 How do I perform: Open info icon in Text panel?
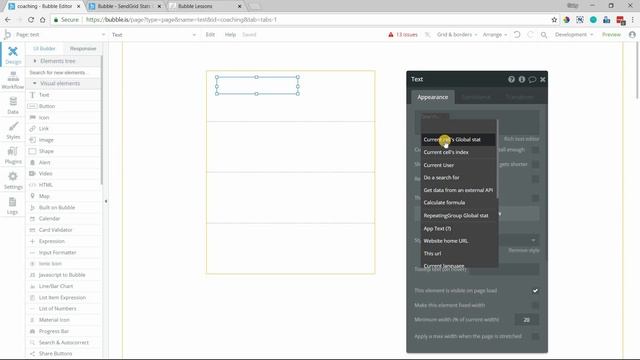pos(522,79)
